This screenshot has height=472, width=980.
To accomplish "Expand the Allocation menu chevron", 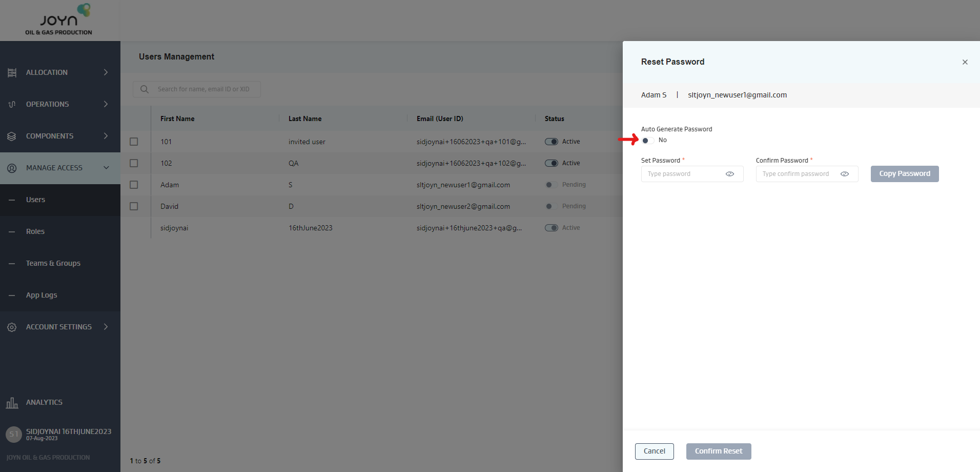I will point(106,72).
